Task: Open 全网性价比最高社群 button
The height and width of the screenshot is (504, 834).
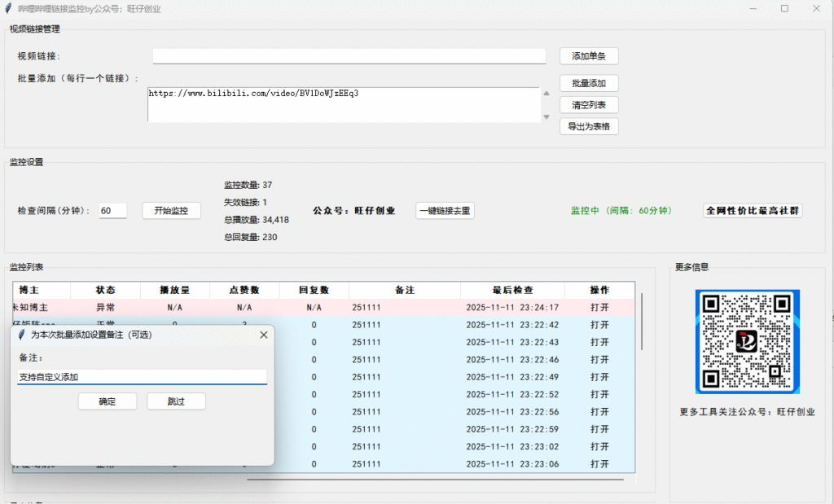Action: click(753, 210)
